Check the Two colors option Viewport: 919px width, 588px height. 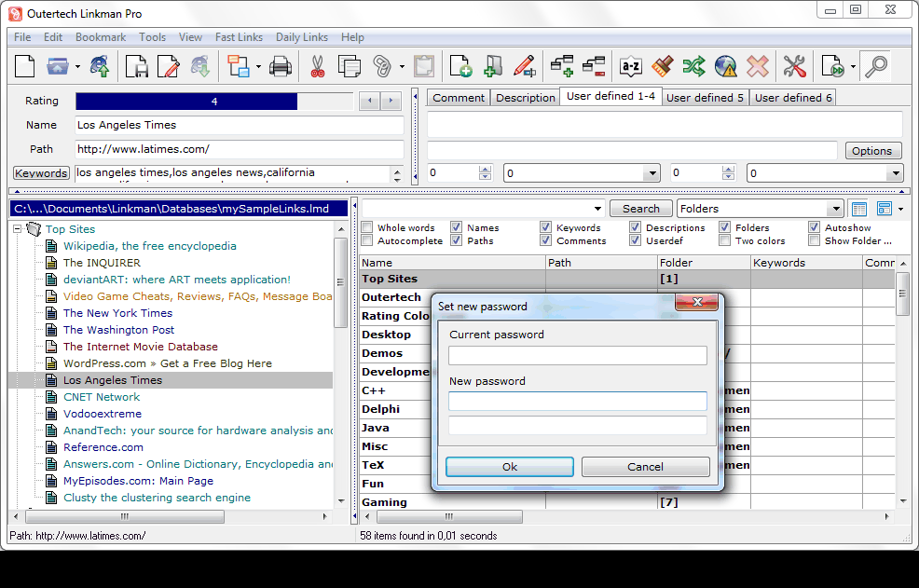click(x=724, y=240)
